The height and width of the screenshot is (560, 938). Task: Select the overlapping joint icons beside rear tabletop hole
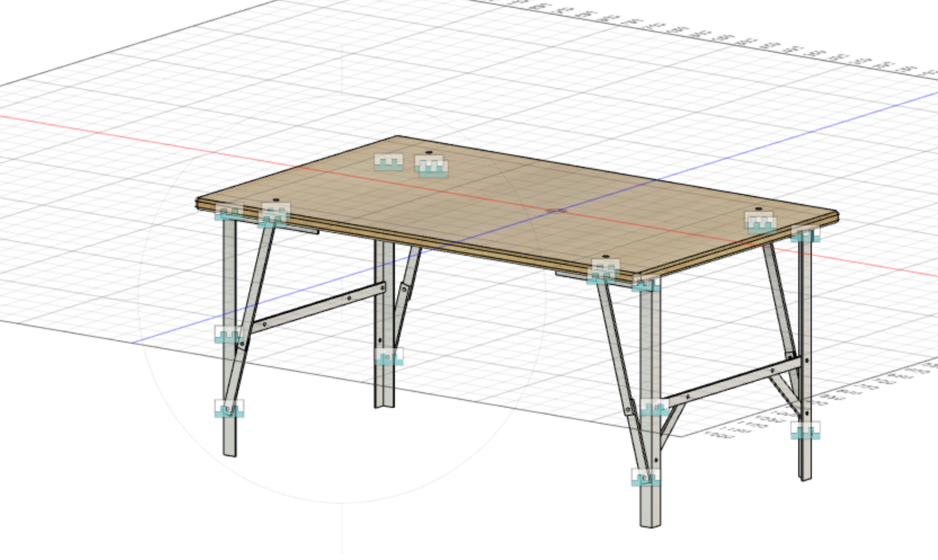432,166
